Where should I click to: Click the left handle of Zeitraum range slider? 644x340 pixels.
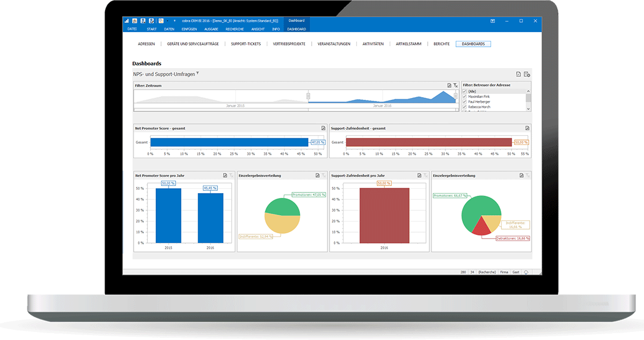pos(309,96)
